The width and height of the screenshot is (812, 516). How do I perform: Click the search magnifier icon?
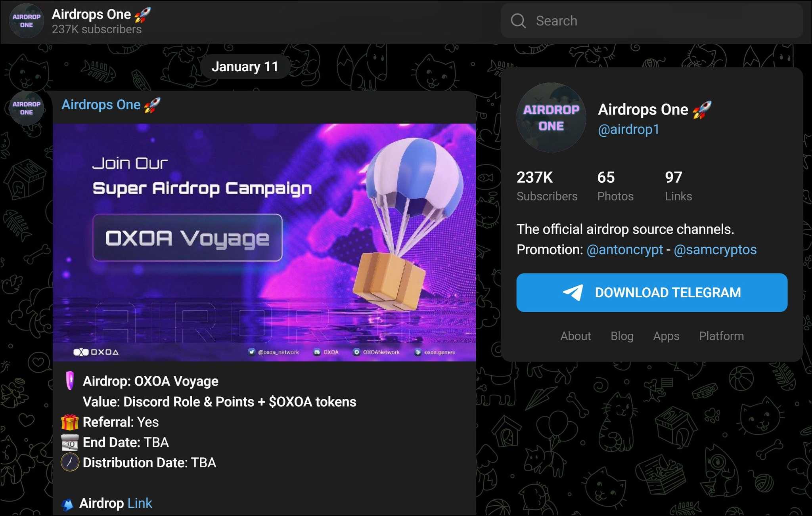(x=518, y=21)
